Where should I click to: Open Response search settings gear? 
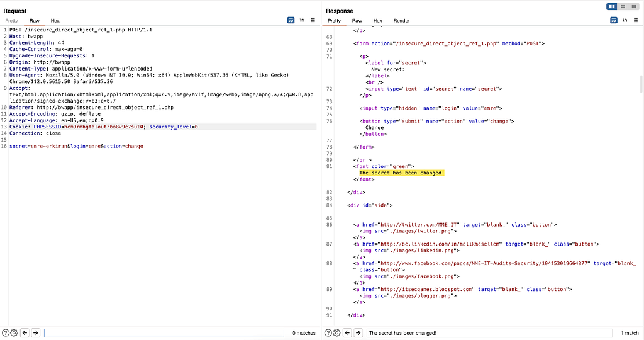[336, 332]
